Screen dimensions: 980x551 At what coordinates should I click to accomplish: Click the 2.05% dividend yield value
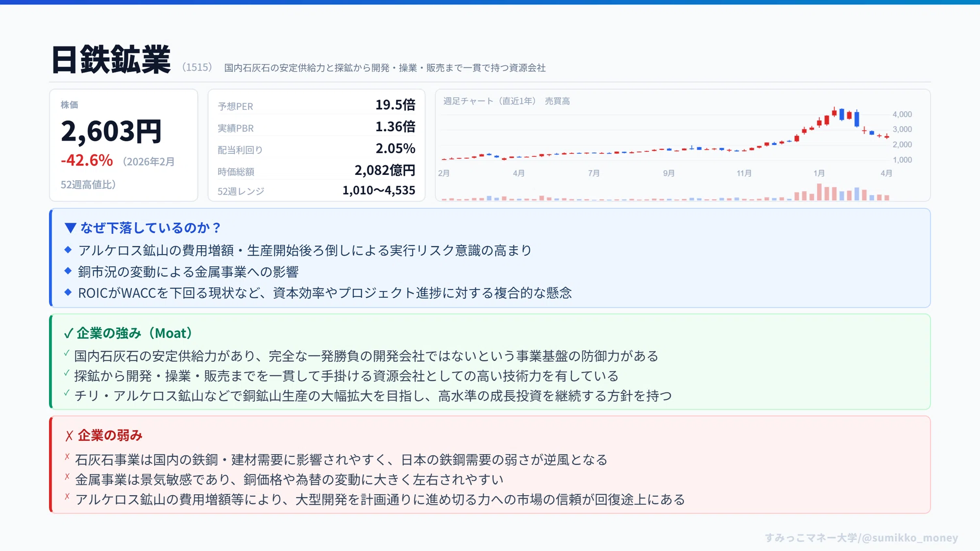point(395,148)
